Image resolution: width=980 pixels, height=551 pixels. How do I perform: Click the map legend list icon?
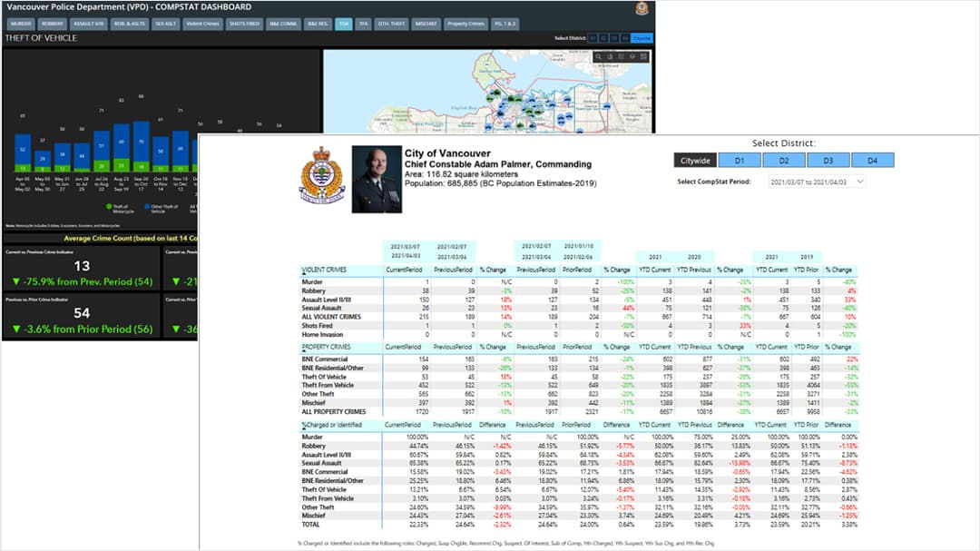pos(621,55)
